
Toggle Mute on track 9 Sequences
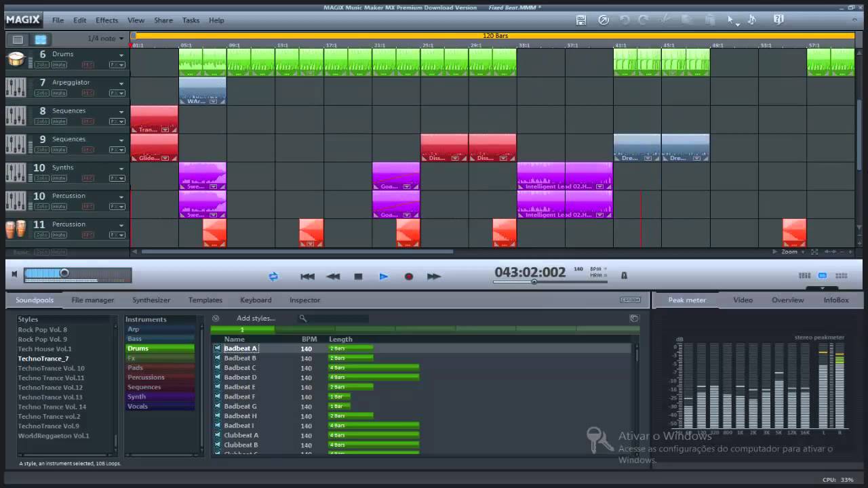tap(59, 150)
